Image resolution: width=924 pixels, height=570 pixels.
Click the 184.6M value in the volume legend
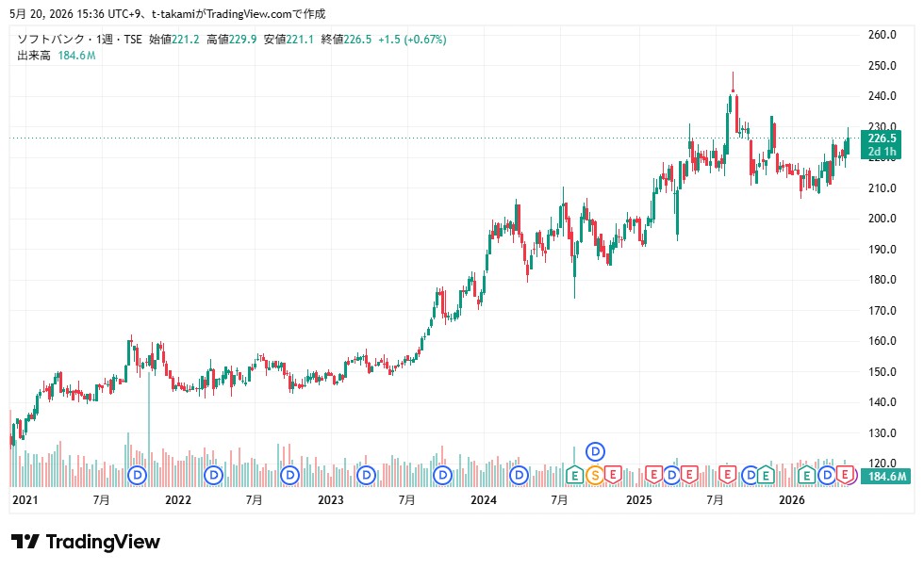coord(76,56)
